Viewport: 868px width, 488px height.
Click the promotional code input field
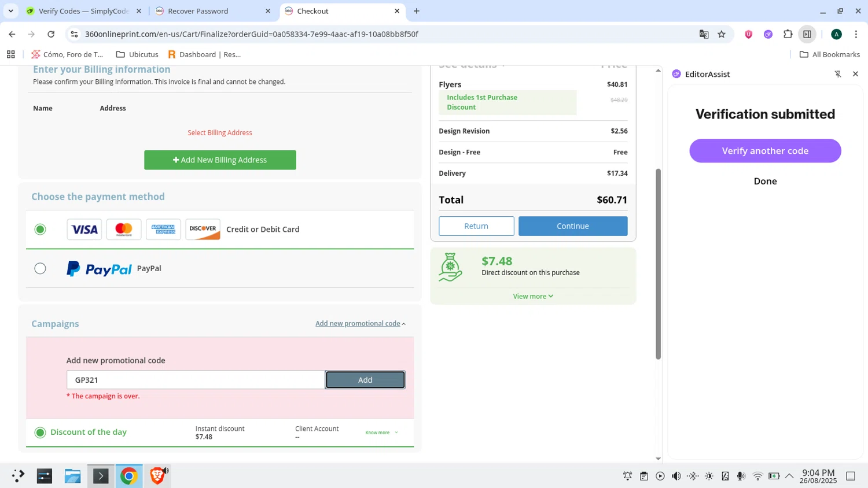196,380
